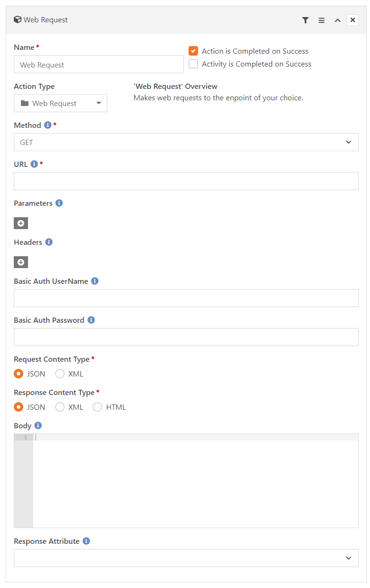The image size is (370, 588).
Task: Click the info icon beside Response Attribute
Action: [x=86, y=541]
